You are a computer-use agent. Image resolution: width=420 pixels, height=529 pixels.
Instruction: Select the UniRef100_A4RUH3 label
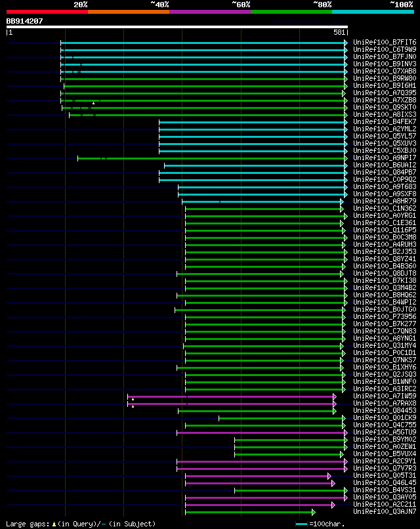coord(385,245)
